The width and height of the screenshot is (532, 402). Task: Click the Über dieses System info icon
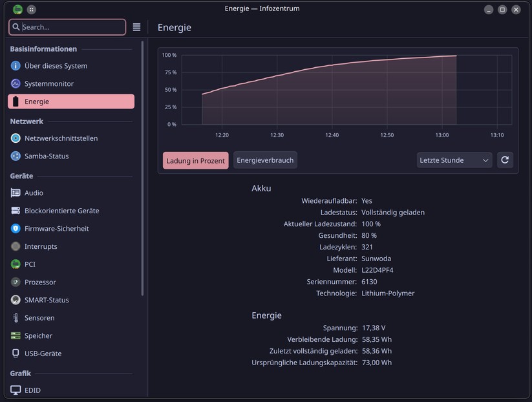pyautogui.click(x=16, y=66)
